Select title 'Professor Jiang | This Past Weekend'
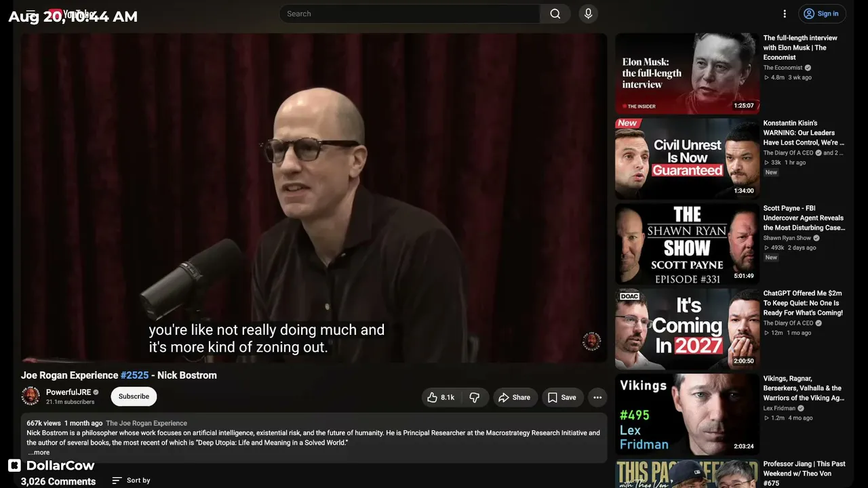This screenshot has width=868, height=488. (x=804, y=473)
